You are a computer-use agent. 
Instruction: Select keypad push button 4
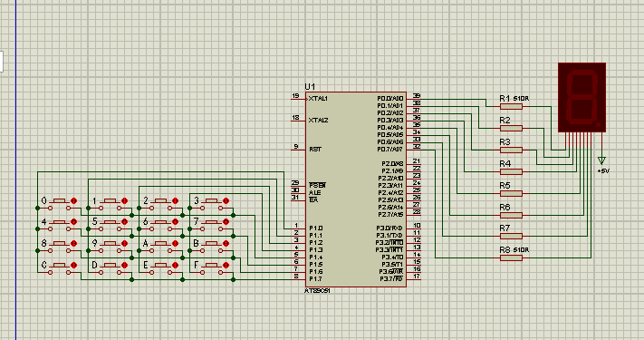pyautogui.click(x=60, y=225)
